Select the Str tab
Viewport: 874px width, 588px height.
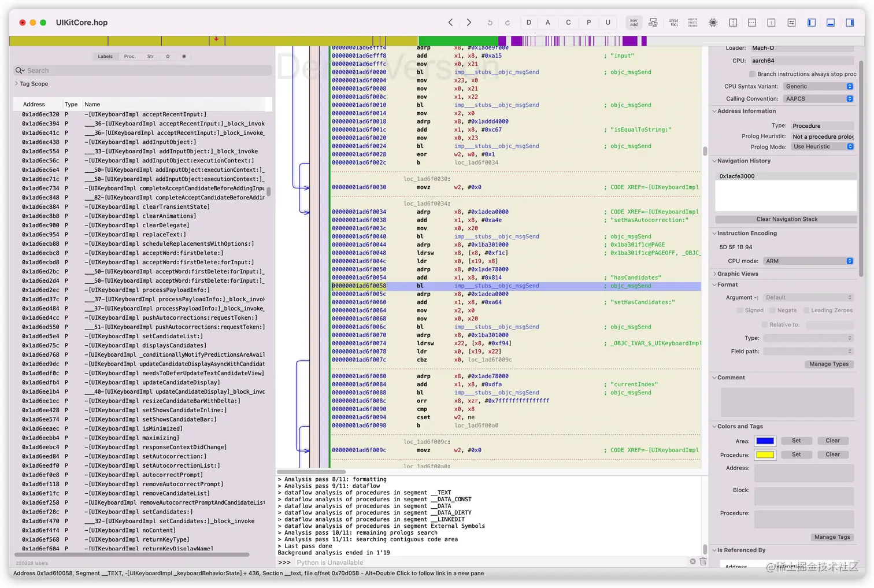[150, 57]
